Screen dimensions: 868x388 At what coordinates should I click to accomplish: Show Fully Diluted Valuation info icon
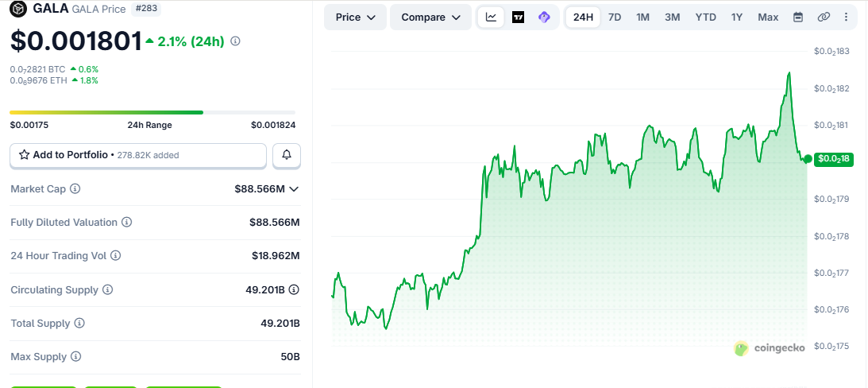coord(127,223)
